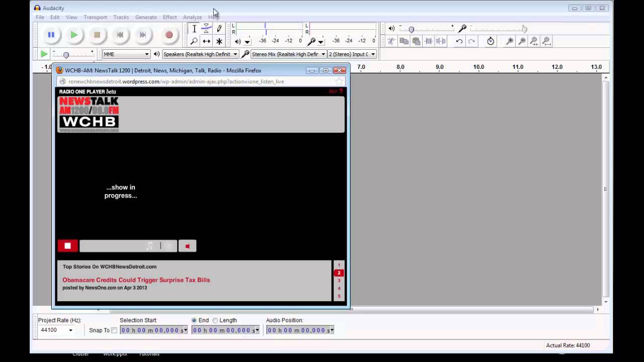The width and height of the screenshot is (644, 362).
Task: Click the green Play button
Action: 74,35
